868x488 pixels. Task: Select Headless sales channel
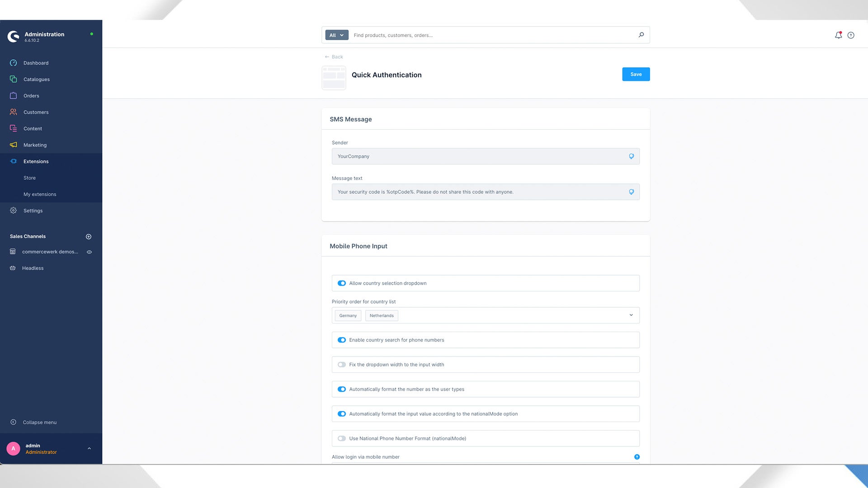[33, 268]
